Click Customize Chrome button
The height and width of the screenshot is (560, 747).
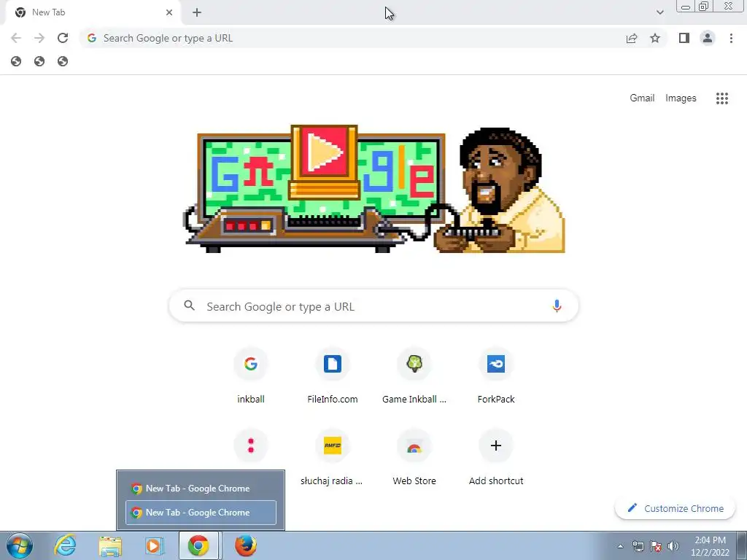point(675,508)
